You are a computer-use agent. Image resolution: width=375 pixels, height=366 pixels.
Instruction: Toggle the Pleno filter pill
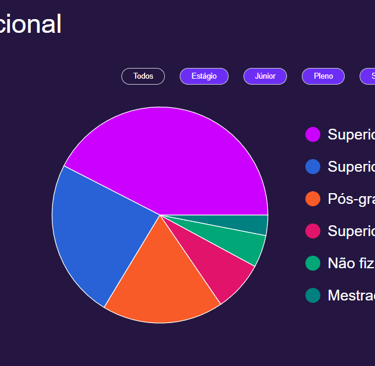tap(323, 76)
